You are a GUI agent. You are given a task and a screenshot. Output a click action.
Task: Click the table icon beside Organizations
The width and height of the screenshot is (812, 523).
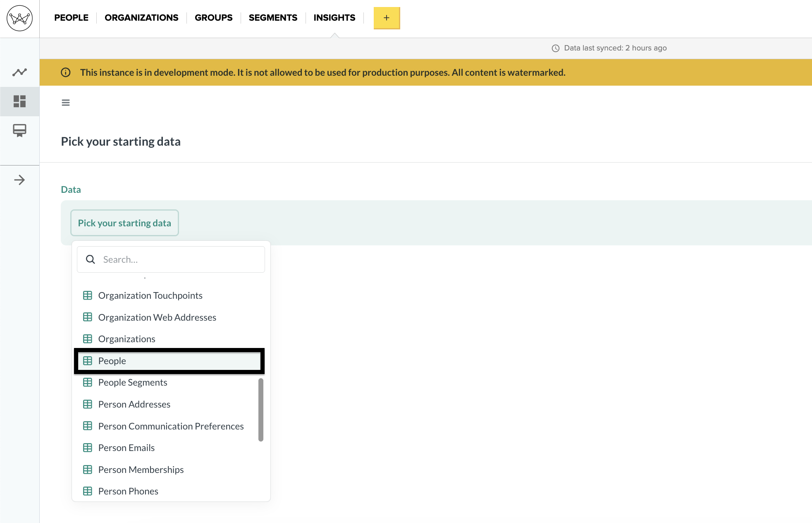(88, 339)
